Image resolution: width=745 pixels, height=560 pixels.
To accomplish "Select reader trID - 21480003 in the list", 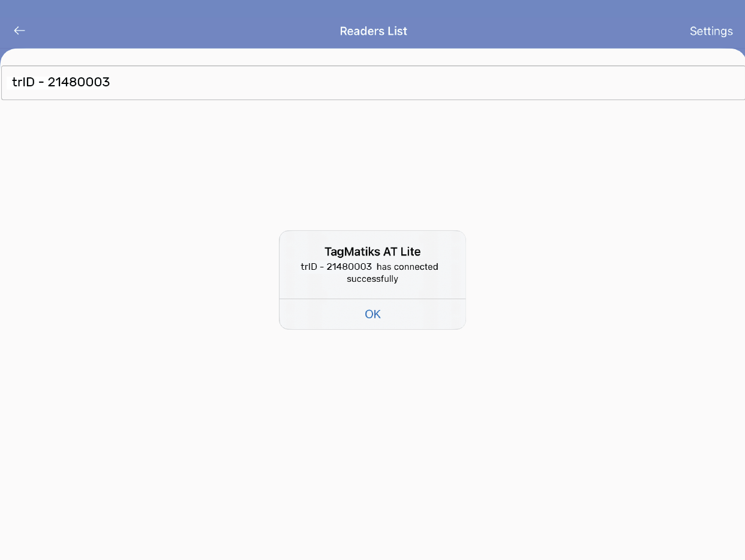I will (61, 83).
